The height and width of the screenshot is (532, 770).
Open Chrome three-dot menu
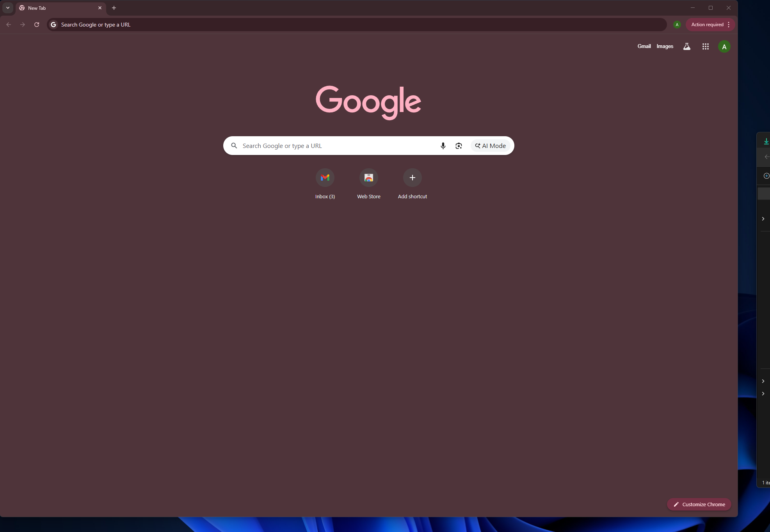(729, 25)
